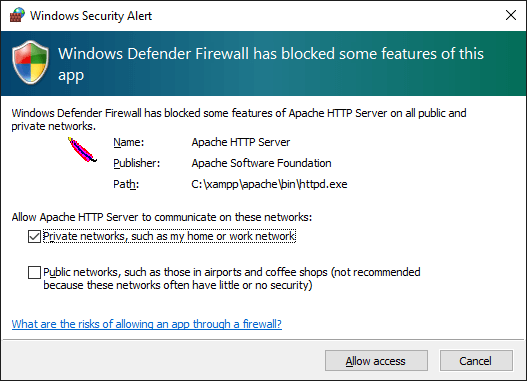Click the Windows Defender shield icon
This screenshot has height=381, width=527.
coord(31,62)
